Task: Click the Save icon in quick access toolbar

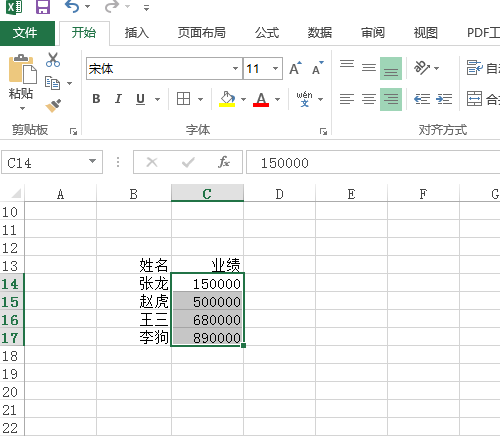Action: point(43,7)
